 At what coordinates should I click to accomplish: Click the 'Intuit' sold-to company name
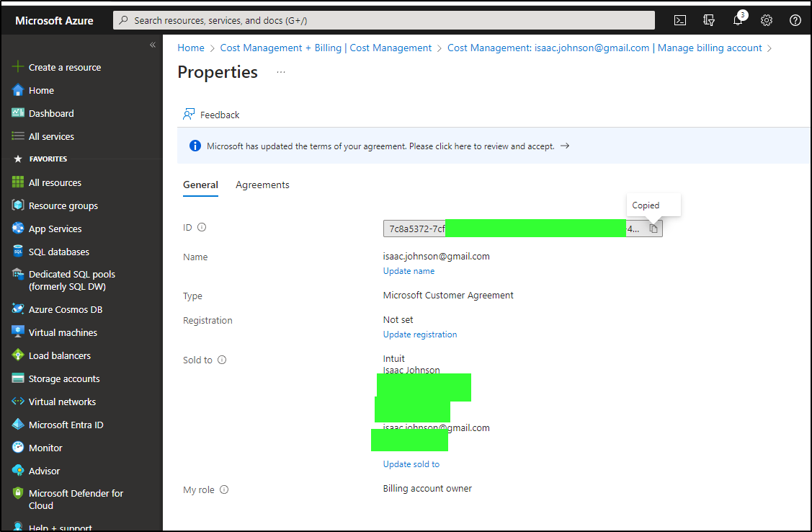pos(394,358)
